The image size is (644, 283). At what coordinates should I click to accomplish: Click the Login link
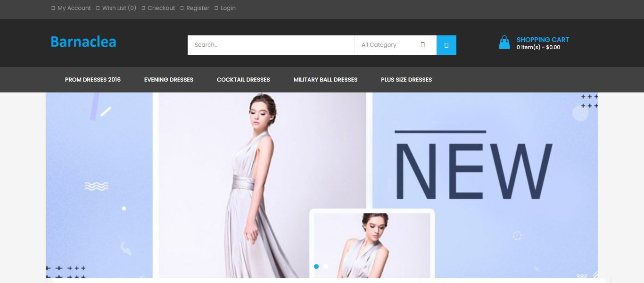(x=225, y=8)
